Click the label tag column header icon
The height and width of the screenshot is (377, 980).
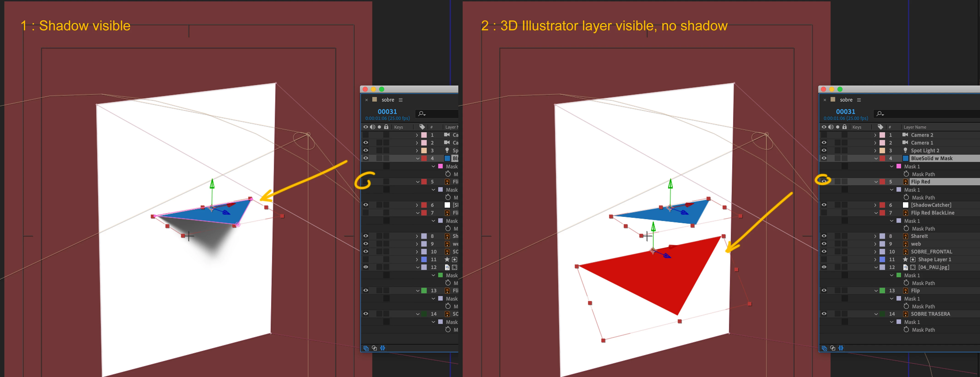pyautogui.click(x=880, y=127)
